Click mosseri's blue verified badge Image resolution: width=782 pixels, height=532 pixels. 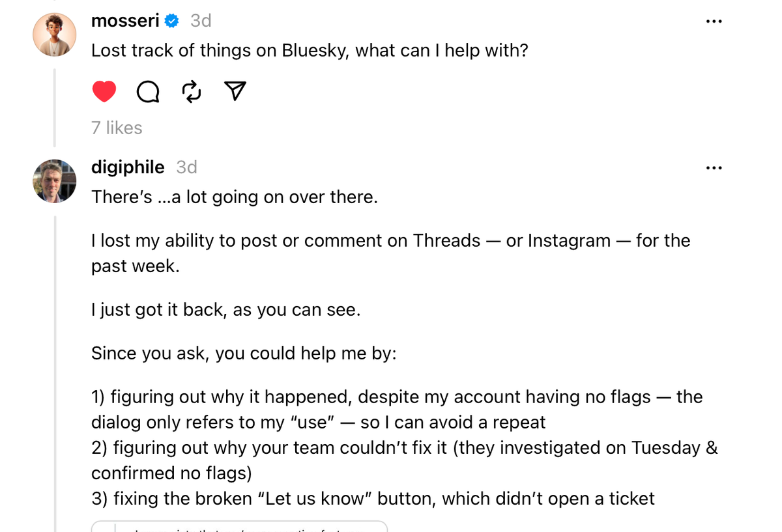(171, 20)
